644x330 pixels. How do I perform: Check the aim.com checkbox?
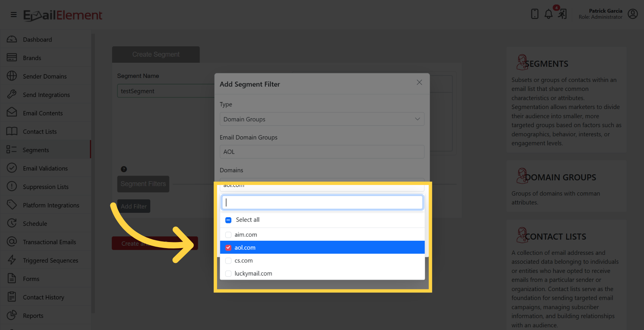pyautogui.click(x=228, y=235)
